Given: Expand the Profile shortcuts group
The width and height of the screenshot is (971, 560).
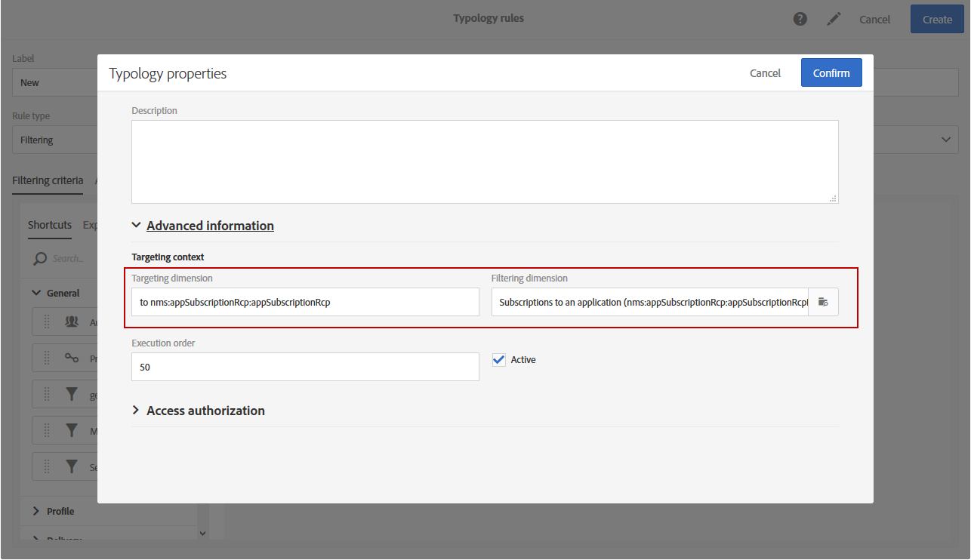Looking at the screenshot, I should (x=35, y=511).
